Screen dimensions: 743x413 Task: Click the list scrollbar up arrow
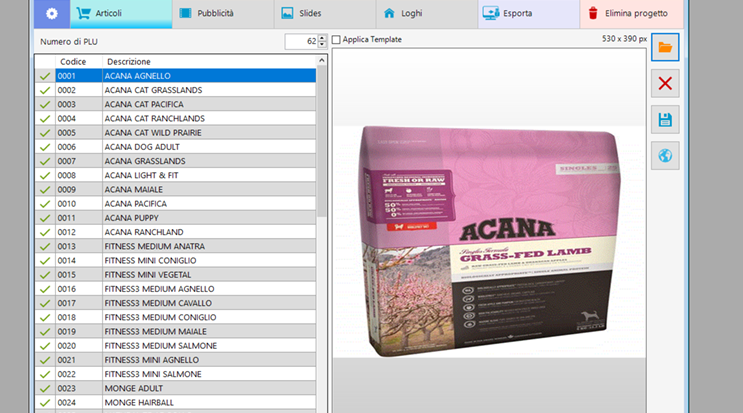pos(322,61)
